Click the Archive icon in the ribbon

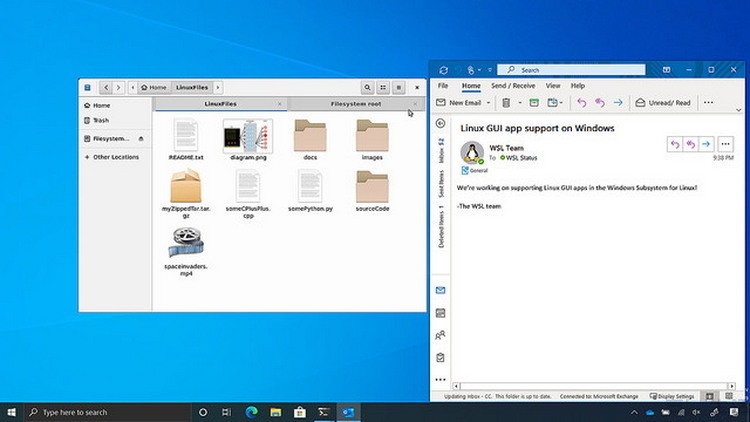(x=534, y=103)
